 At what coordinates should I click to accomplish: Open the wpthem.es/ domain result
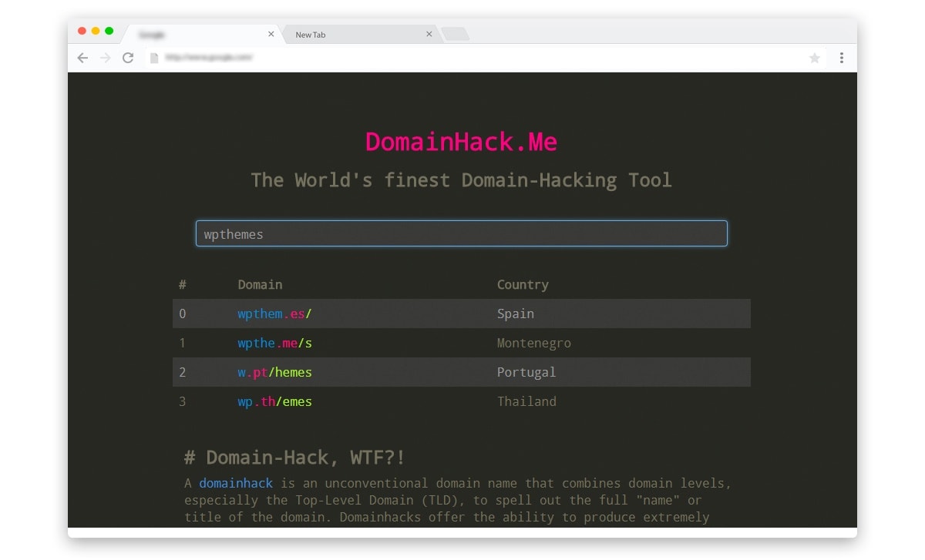tap(274, 314)
